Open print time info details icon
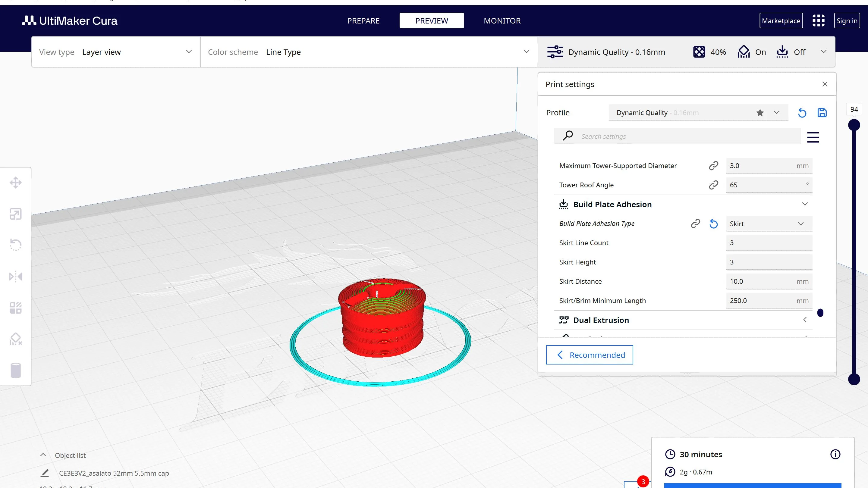 pyautogui.click(x=835, y=454)
